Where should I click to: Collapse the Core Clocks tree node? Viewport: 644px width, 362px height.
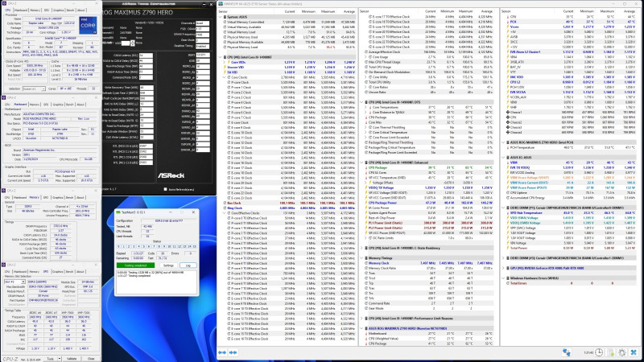coord(225,77)
